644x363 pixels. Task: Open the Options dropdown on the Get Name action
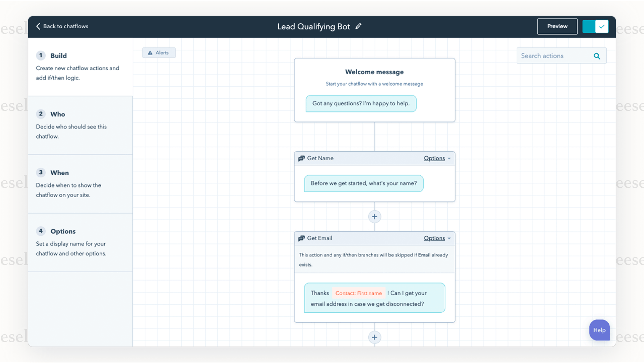pos(437,158)
